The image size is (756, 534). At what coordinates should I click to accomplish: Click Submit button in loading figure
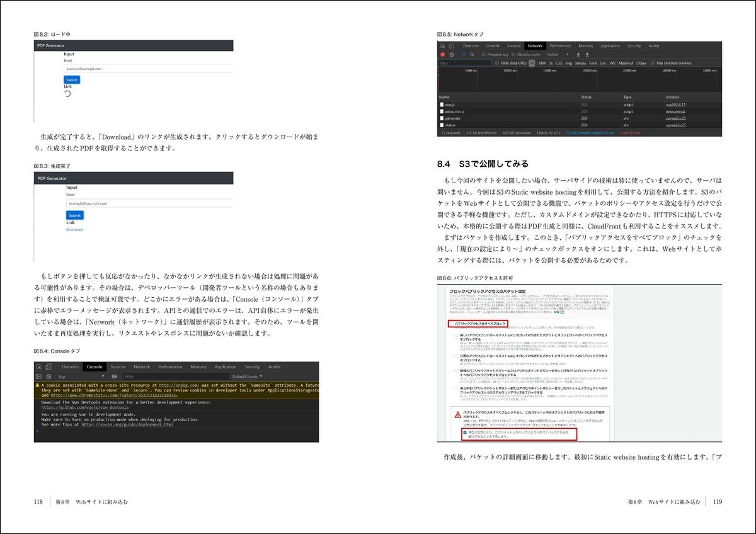[x=72, y=80]
